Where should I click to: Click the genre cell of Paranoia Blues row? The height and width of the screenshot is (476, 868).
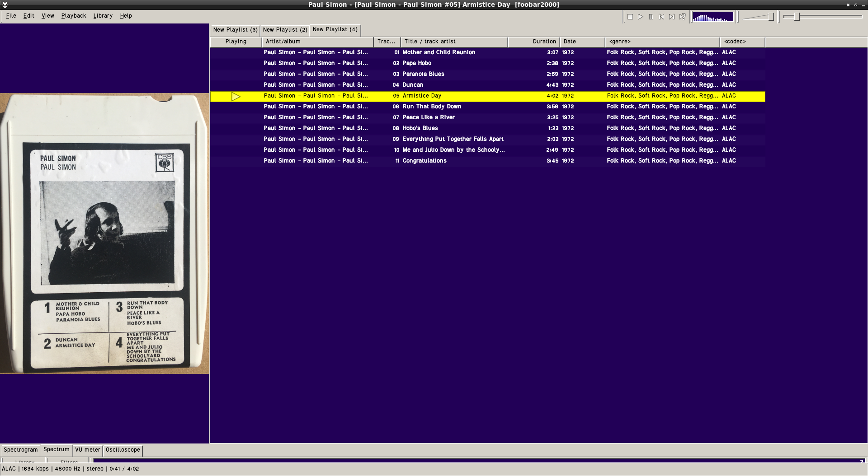point(662,74)
